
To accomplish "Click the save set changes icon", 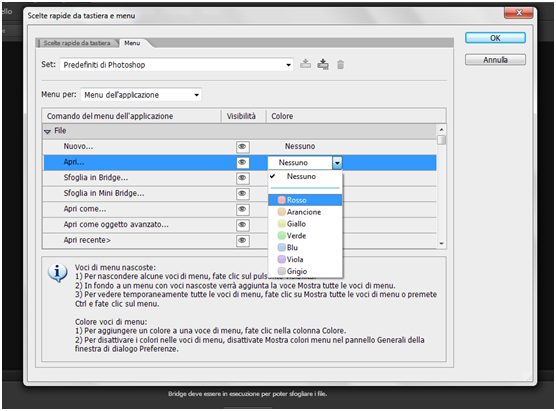I will [305, 64].
